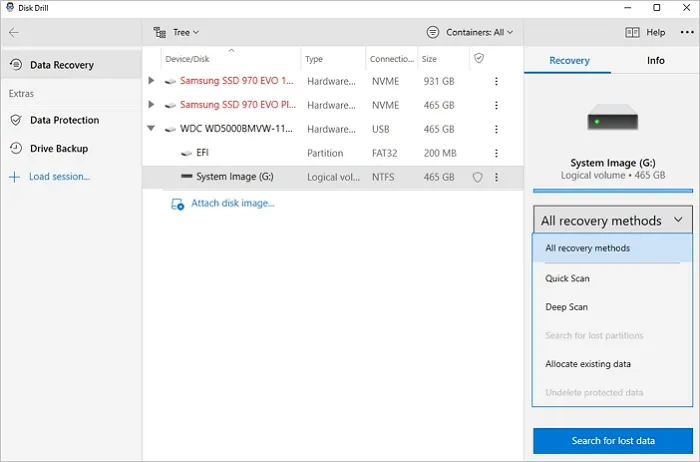Viewport: 700px width, 462px height.
Task: Click the back arrow icon
Action: [x=14, y=32]
